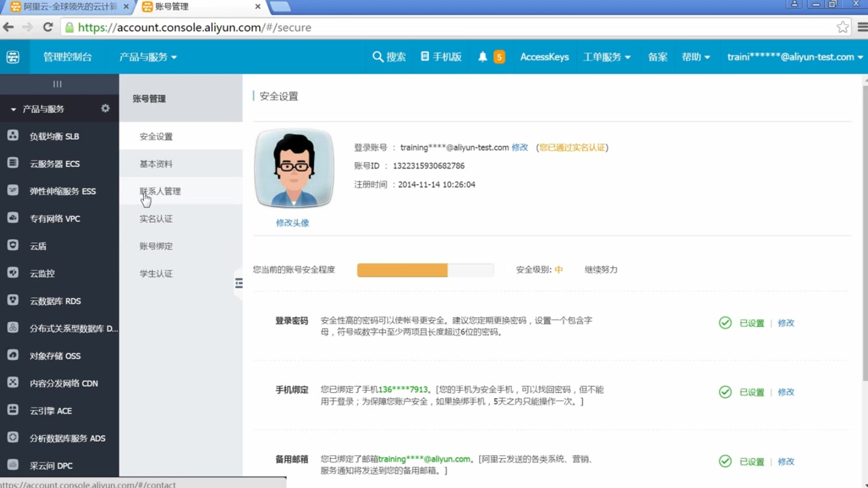868x488 pixels.
Task: Open a new browser tab button
Action: pyautogui.click(x=280, y=7)
